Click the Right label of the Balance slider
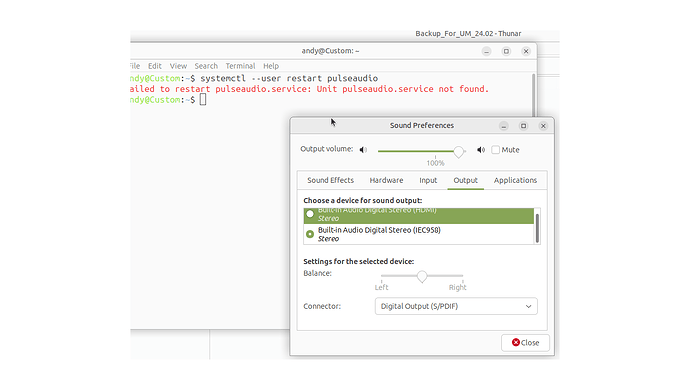 (x=458, y=287)
